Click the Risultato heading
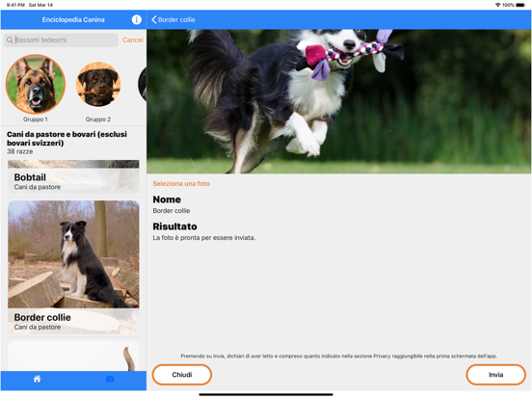 pos(174,226)
